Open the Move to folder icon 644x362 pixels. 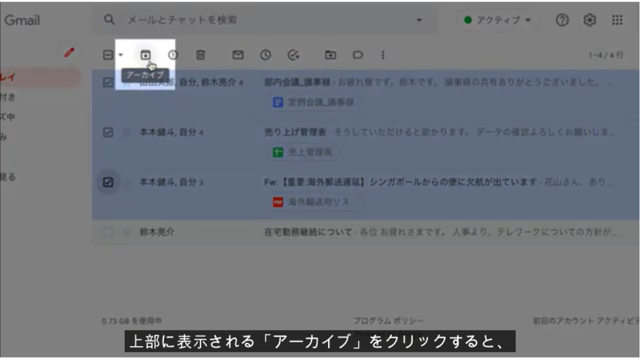pos(330,55)
